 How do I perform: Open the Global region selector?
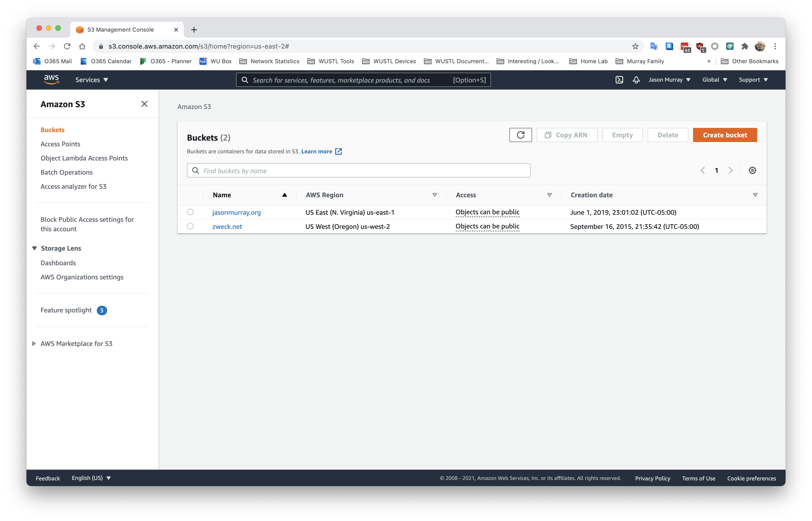click(x=715, y=80)
